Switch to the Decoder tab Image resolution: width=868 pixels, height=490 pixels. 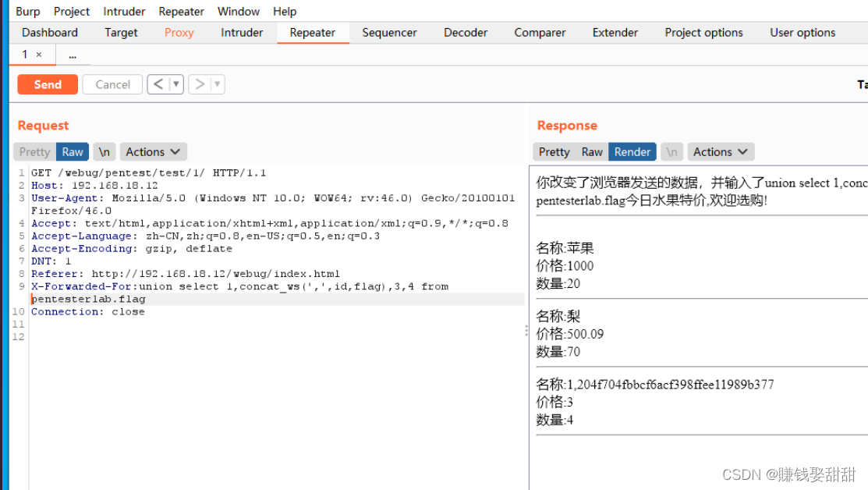466,33
